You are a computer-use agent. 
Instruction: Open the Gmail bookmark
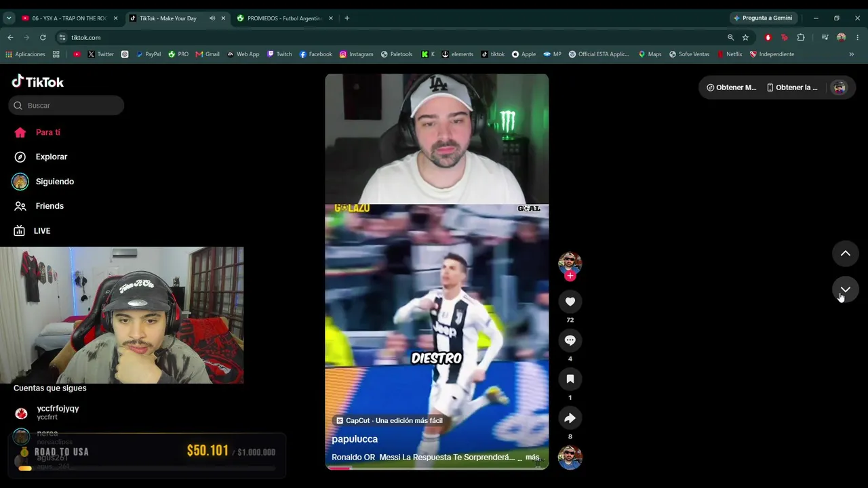click(208, 54)
